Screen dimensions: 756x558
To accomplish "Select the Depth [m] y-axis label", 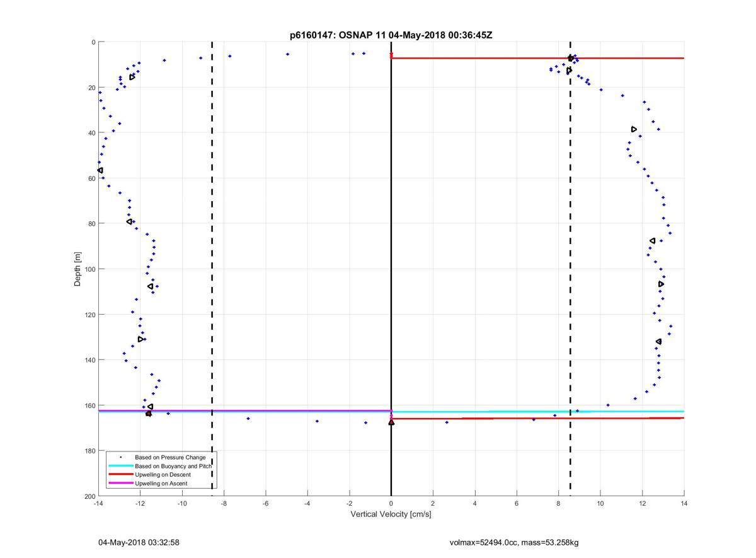I will pos(78,269).
